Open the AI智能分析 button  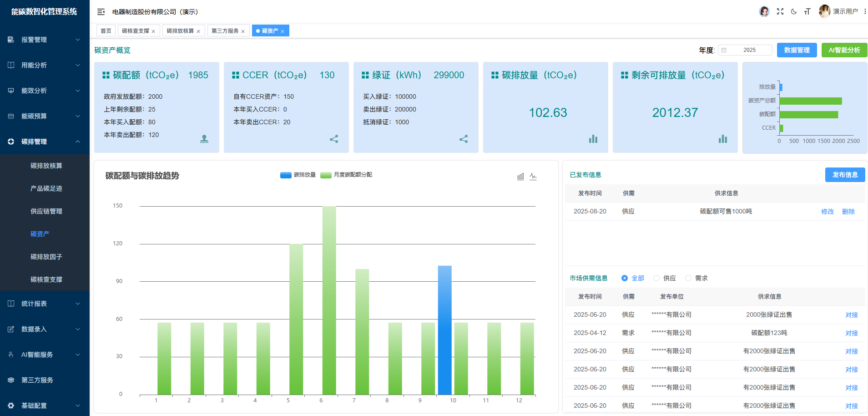pos(844,50)
